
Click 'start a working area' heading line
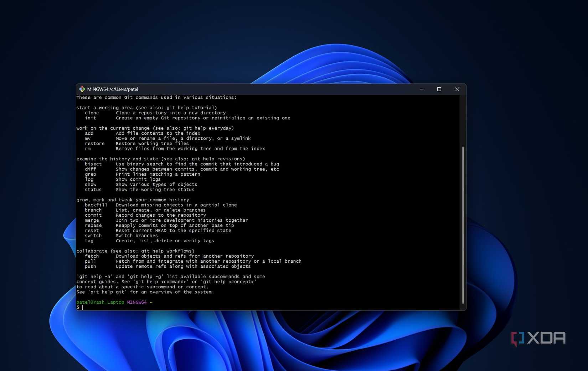[x=146, y=108]
